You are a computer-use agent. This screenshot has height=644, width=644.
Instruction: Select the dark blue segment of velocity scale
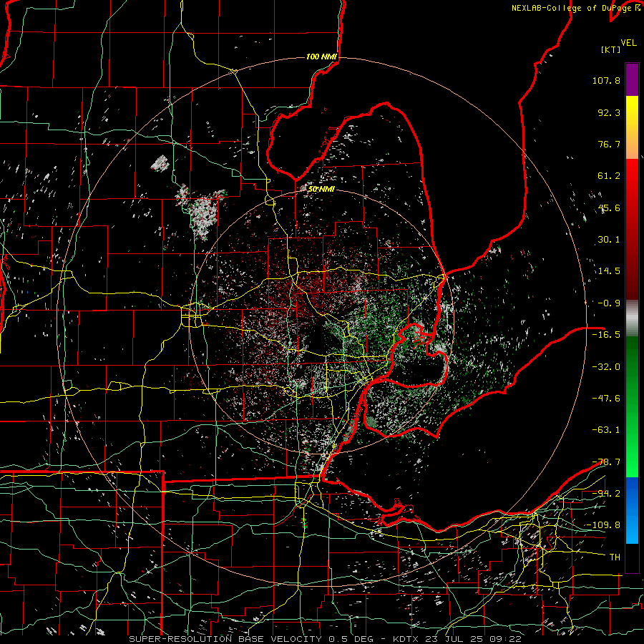632,493
